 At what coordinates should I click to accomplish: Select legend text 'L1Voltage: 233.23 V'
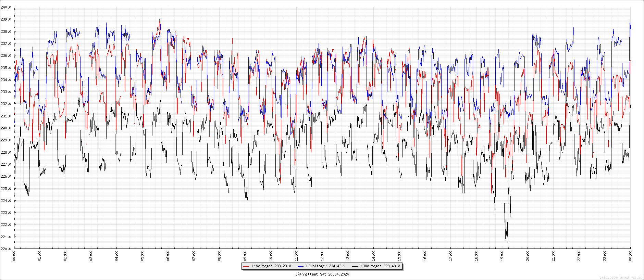[271, 266]
